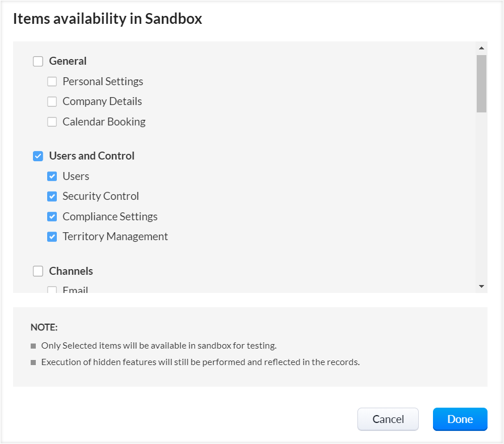Enable the Email checkbox under Channels
The image size is (504, 444).
coord(52,290)
